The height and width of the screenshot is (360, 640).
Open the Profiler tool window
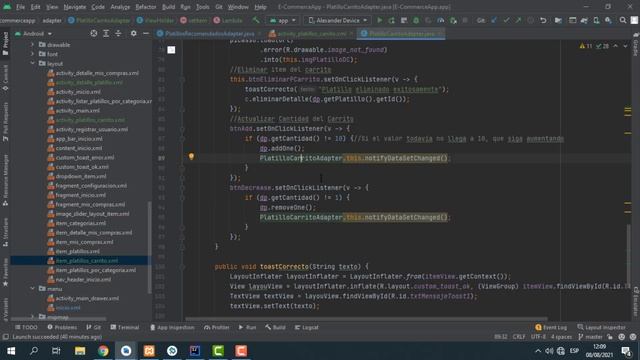216,327
